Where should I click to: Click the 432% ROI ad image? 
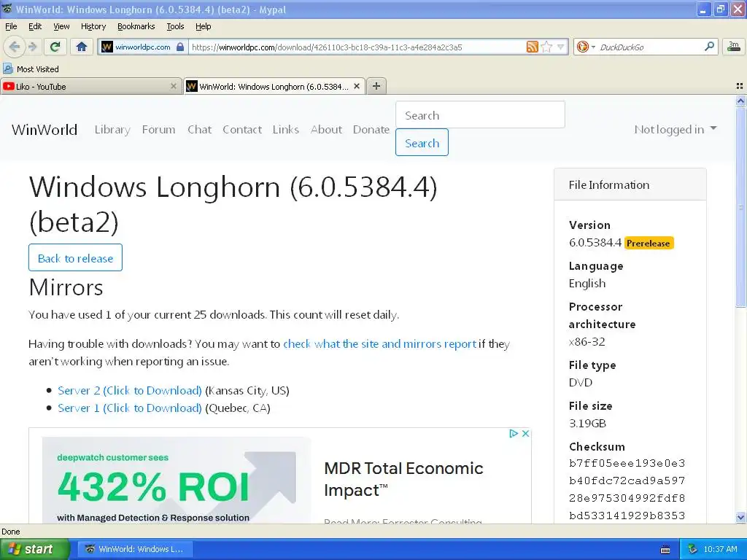pos(177,480)
